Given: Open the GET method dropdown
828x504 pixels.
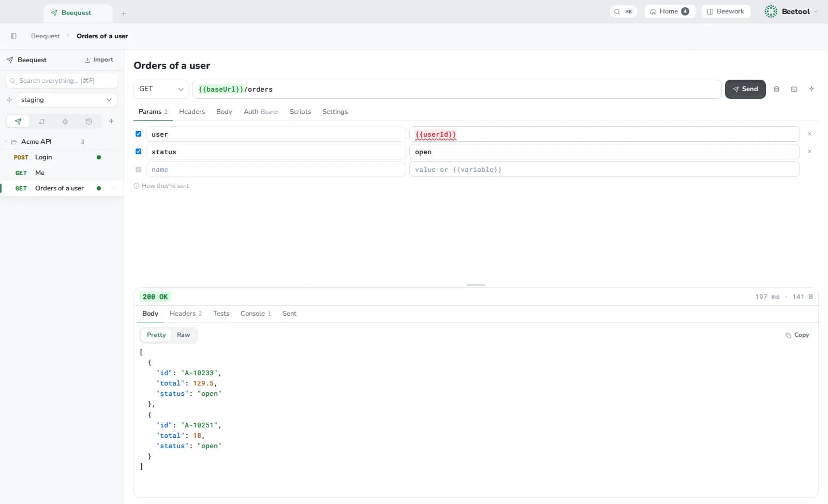Looking at the screenshot, I should coord(161,89).
